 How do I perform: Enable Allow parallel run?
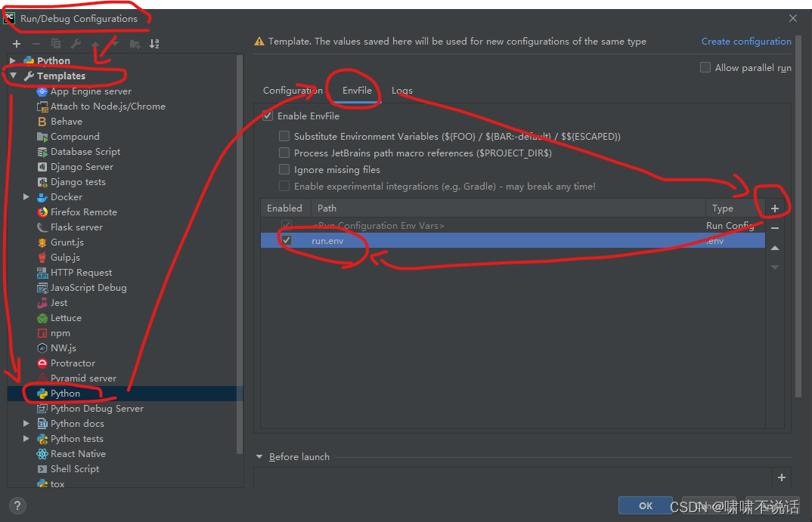click(x=705, y=67)
